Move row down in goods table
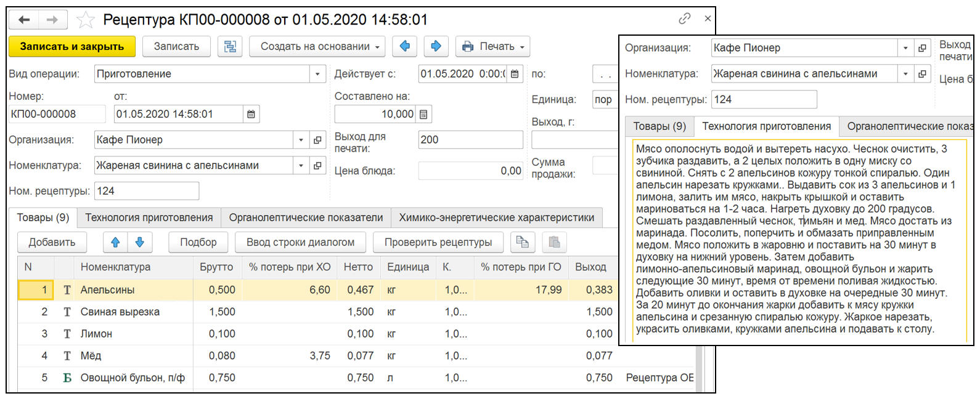Viewport: 980px width, 404px height. [x=140, y=242]
